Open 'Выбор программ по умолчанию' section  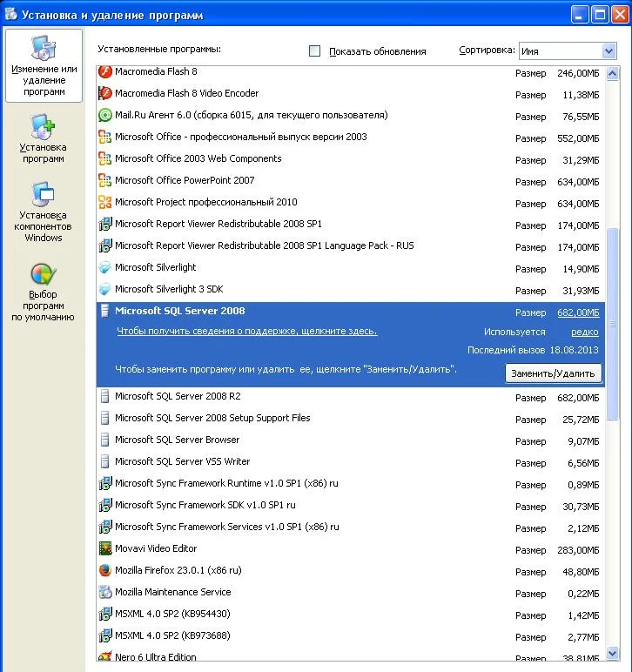click(x=44, y=292)
